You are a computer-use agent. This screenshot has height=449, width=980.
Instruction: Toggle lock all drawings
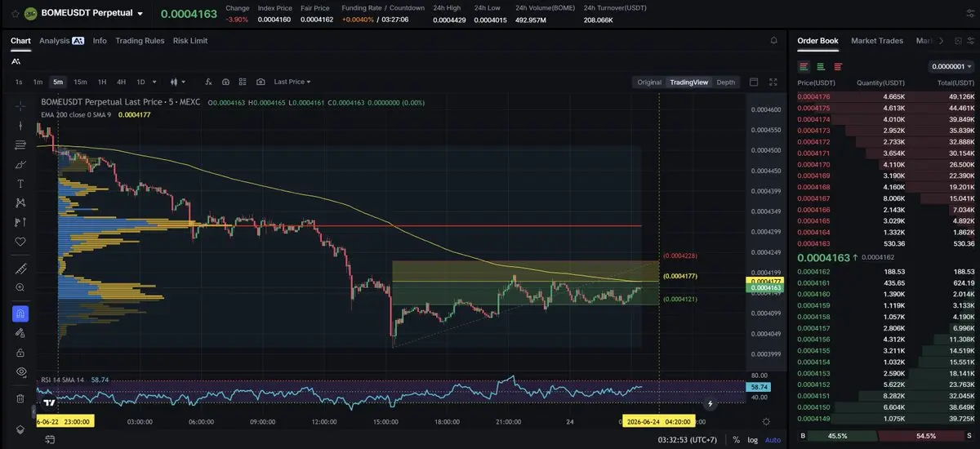click(20, 352)
